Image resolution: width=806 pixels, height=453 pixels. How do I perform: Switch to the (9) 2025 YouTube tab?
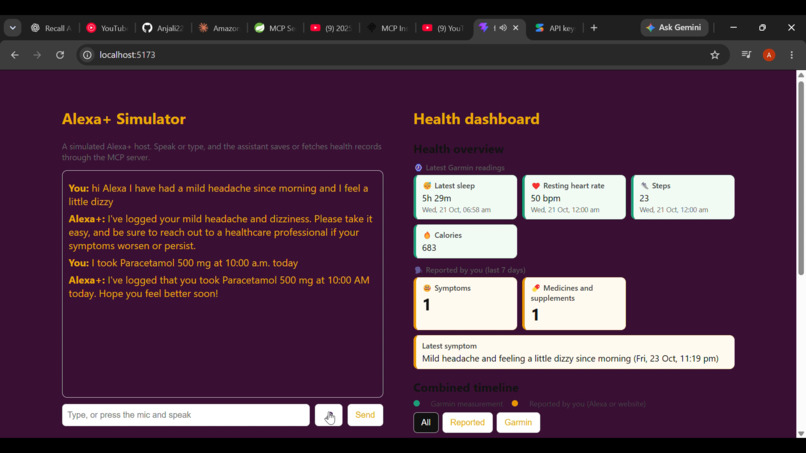coord(332,28)
